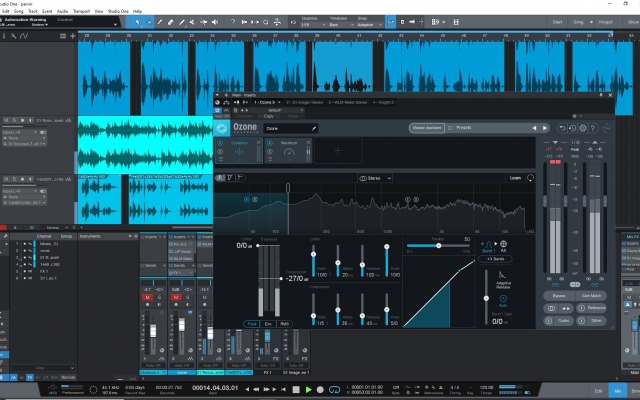The height and width of the screenshot is (400, 640).
Task: Click the pencil edit icon beside the Ozone preset name
Action: (314, 128)
